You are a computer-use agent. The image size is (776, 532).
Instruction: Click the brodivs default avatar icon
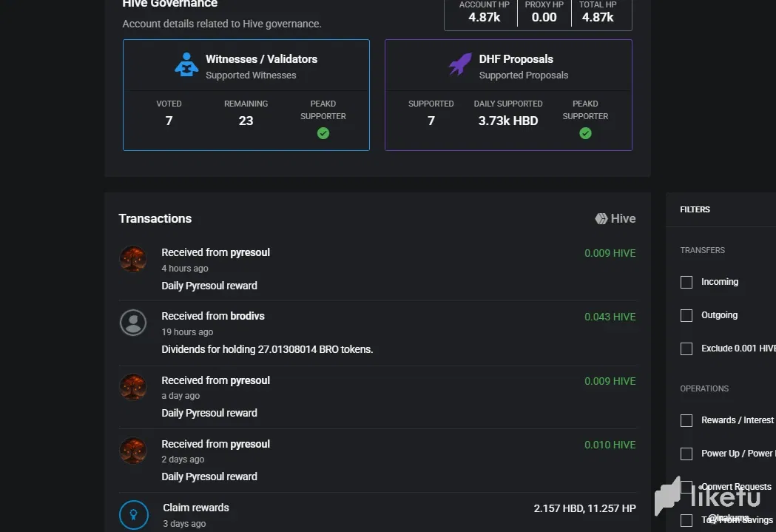click(133, 323)
